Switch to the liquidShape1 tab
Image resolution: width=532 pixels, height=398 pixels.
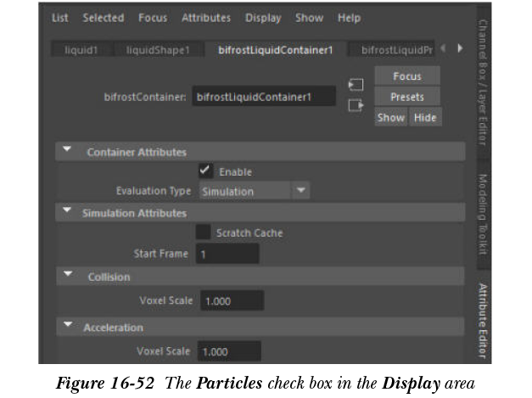point(164,50)
